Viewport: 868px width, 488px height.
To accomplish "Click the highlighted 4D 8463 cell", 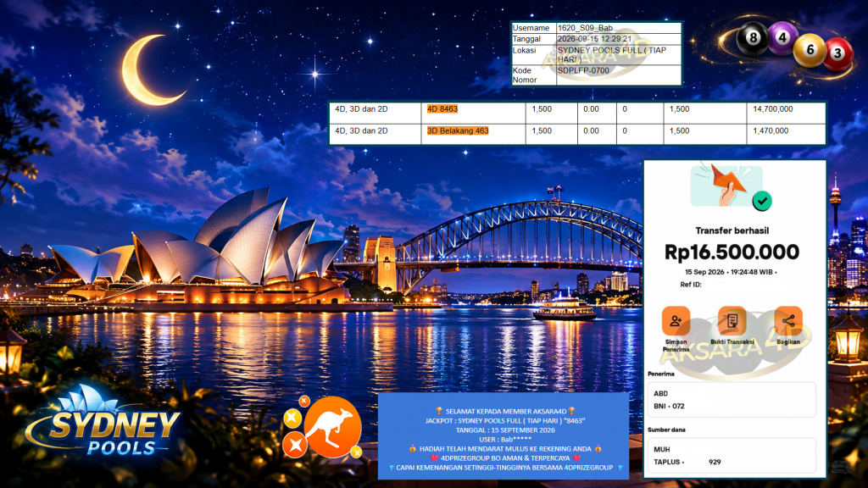I will (442, 109).
